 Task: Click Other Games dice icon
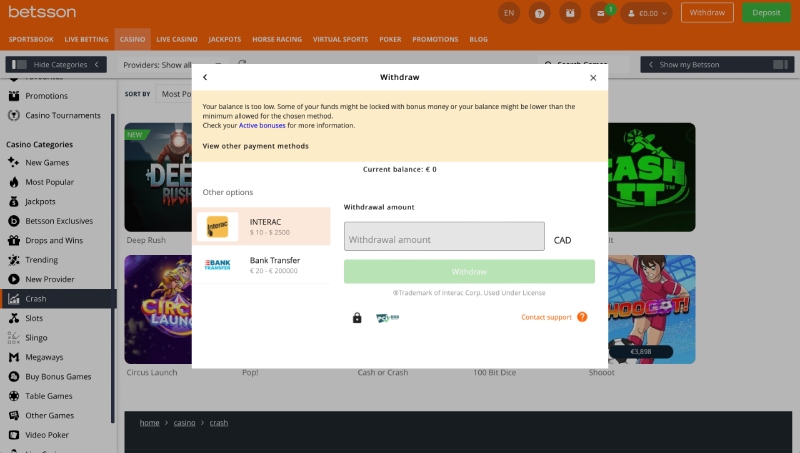pyautogui.click(x=14, y=415)
